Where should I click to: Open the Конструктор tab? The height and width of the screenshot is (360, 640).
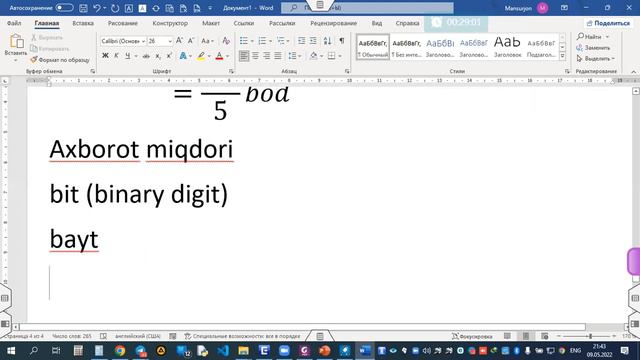click(170, 23)
